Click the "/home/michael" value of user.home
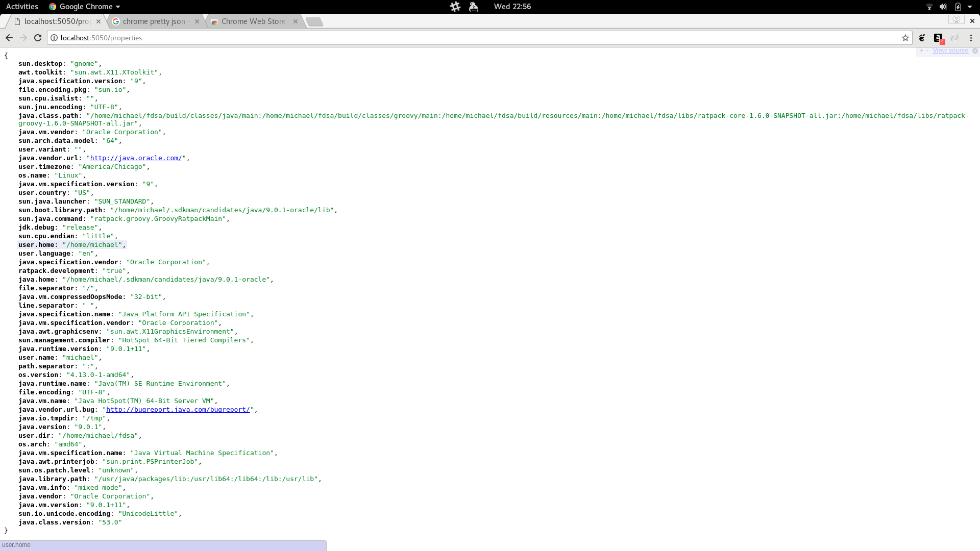The image size is (980, 551). [x=92, y=245]
